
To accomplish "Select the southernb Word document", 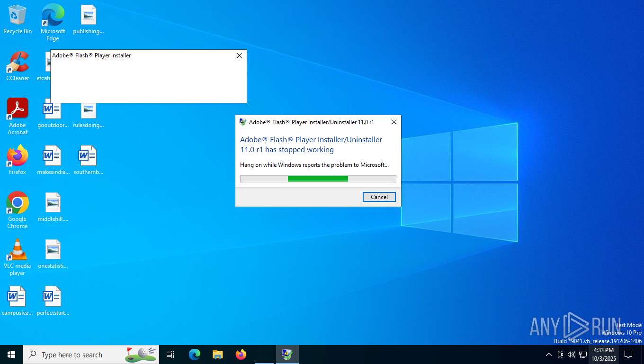I will point(88,160).
